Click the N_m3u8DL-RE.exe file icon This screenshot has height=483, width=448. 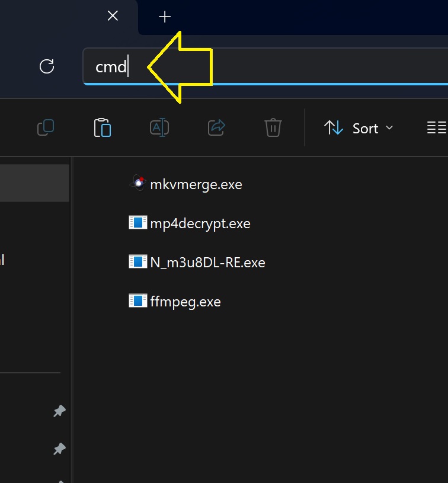coord(137,261)
